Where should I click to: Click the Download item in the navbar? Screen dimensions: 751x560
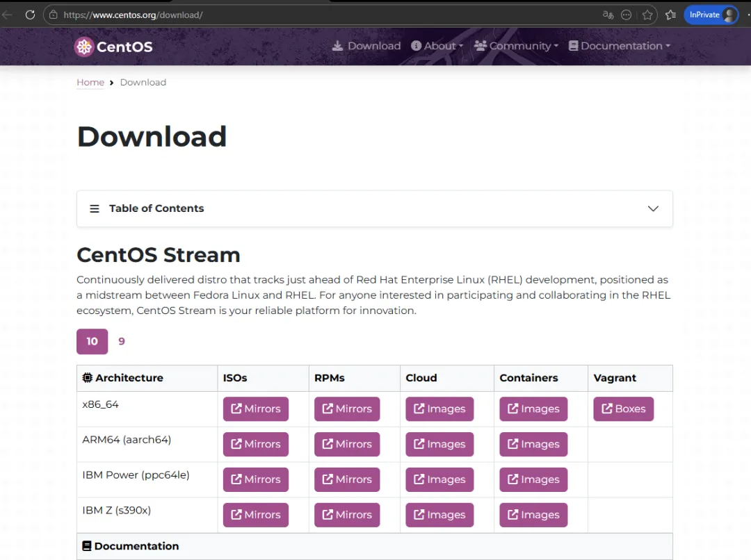pos(366,46)
